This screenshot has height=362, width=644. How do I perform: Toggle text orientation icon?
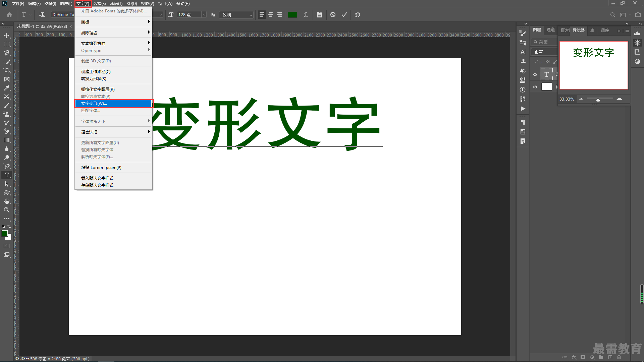point(42,15)
